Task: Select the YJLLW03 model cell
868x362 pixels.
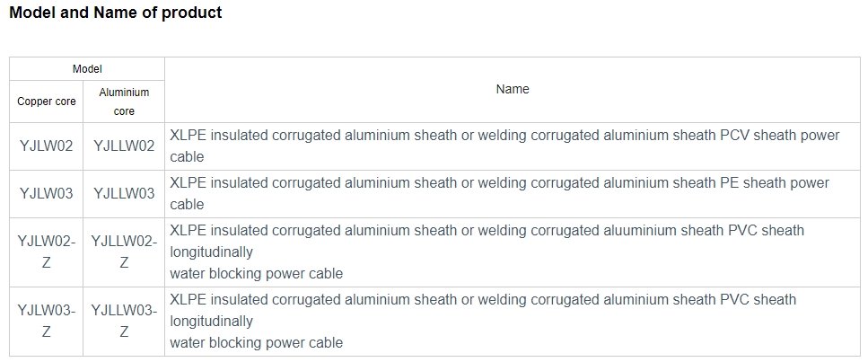Action: [x=124, y=194]
